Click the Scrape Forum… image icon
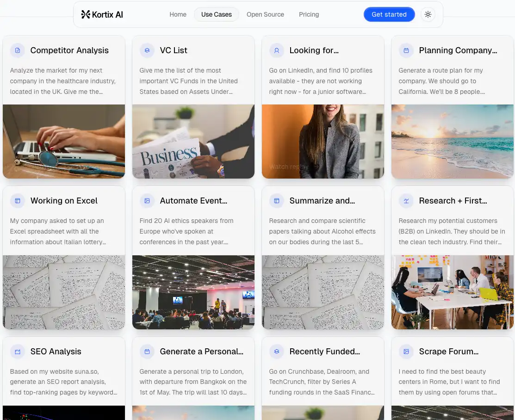This screenshot has width=515, height=420. coord(406,352)
